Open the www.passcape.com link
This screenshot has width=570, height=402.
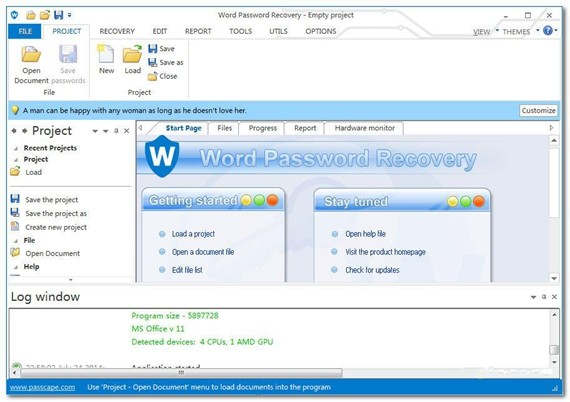(43, 387)
